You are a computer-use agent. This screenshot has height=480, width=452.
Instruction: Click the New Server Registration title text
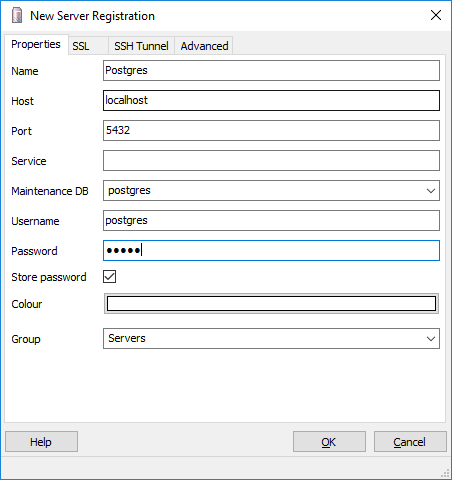[x=92, y=16]
